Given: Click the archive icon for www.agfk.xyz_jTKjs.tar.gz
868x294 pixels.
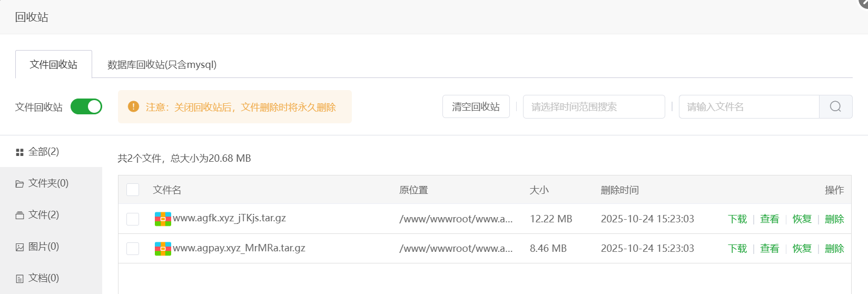Looking at the screenshot, I should pos(163,219).
